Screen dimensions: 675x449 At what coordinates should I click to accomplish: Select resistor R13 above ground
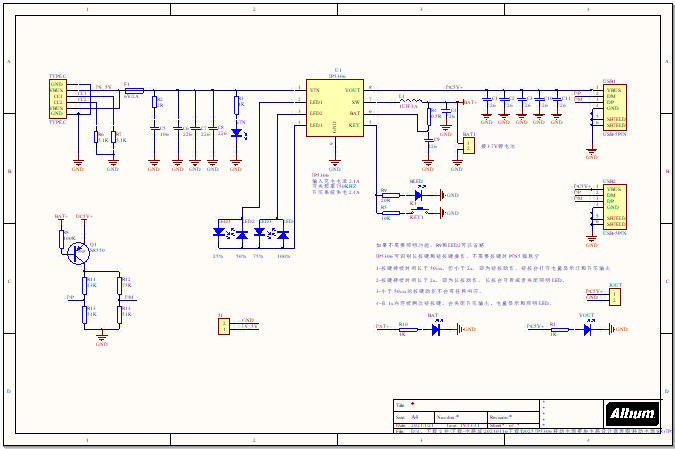click(84, 315)
